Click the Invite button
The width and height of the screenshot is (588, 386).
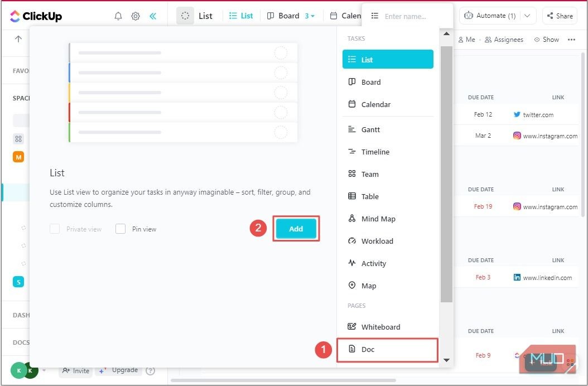pyautogui.click(x=76, y=370)
